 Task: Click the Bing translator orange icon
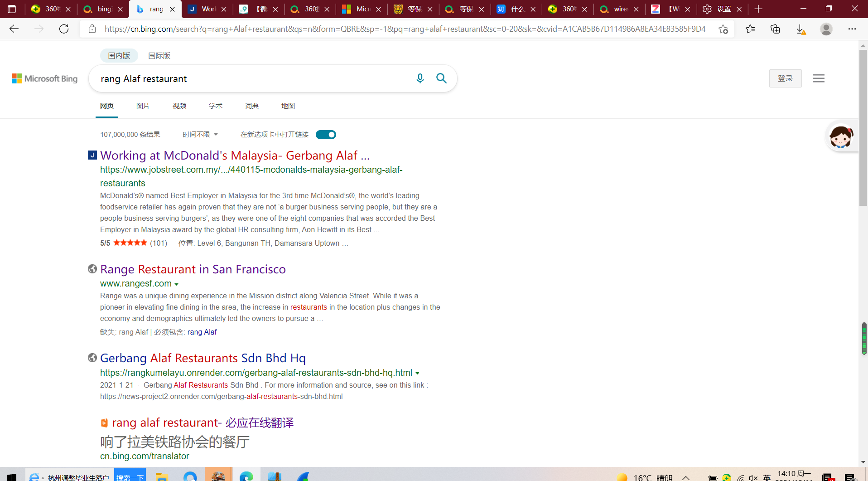pyautogui.click(x=104, y=423)
